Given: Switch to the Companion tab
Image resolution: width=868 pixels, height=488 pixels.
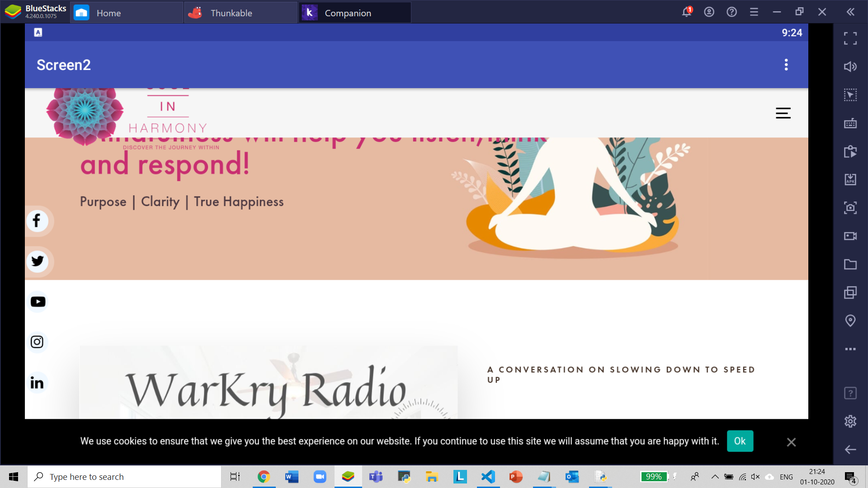Looking at the screenshot, I should 355,13.
